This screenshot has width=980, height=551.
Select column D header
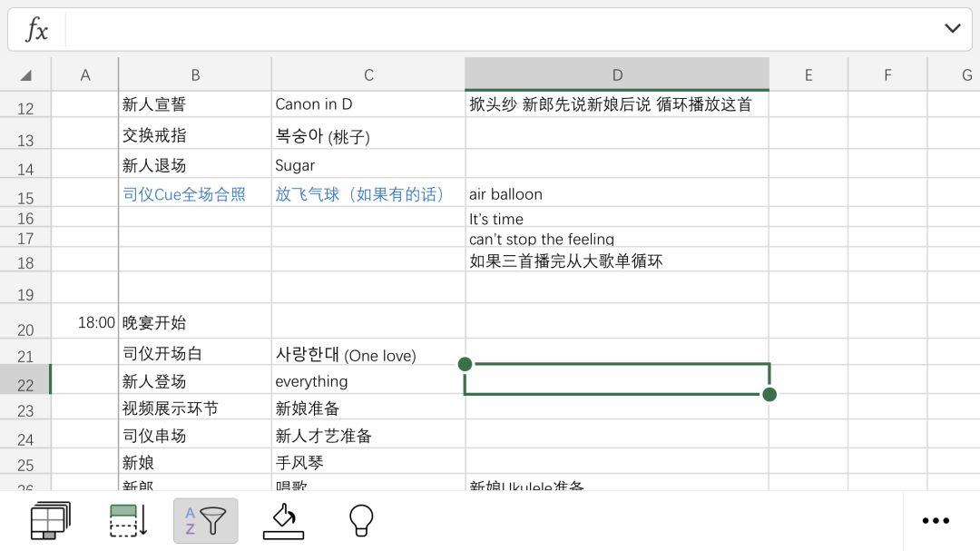(x=617, y=75)
